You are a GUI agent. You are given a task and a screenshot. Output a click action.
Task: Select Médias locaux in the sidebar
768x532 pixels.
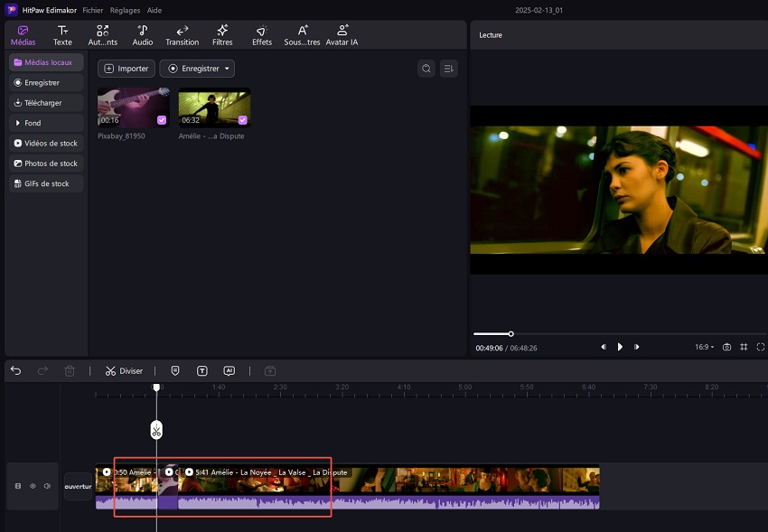(46, 62)
